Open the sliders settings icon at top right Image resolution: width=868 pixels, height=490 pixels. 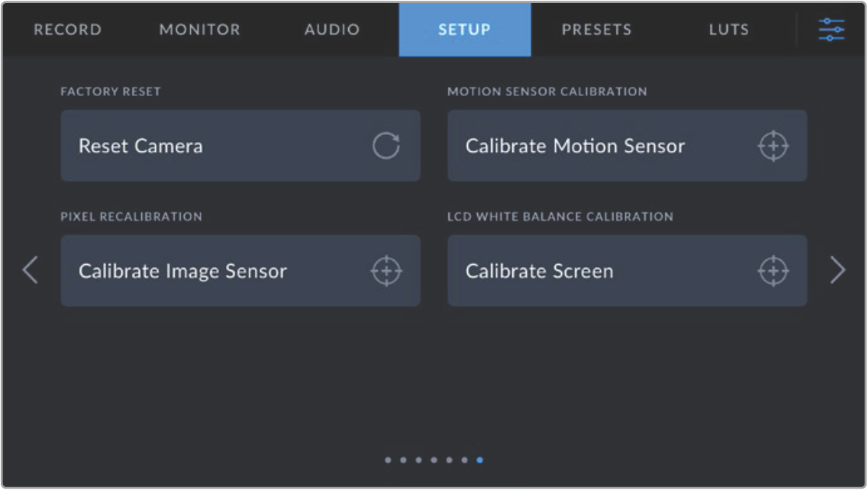[831, 30]
